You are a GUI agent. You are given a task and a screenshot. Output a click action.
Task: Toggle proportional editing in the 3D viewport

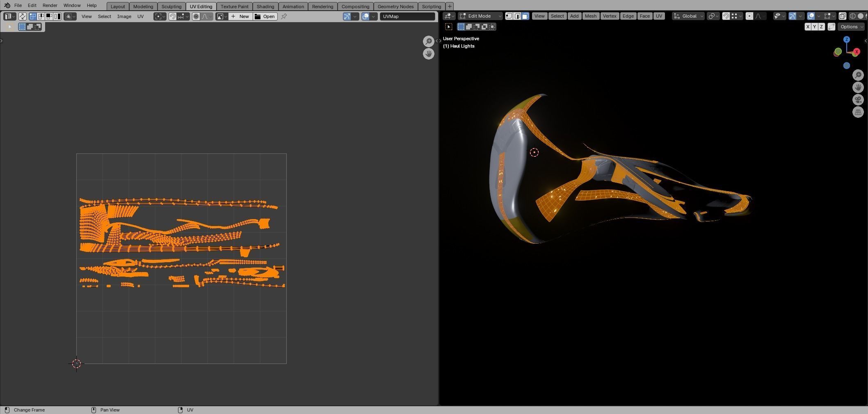[749, 16]
